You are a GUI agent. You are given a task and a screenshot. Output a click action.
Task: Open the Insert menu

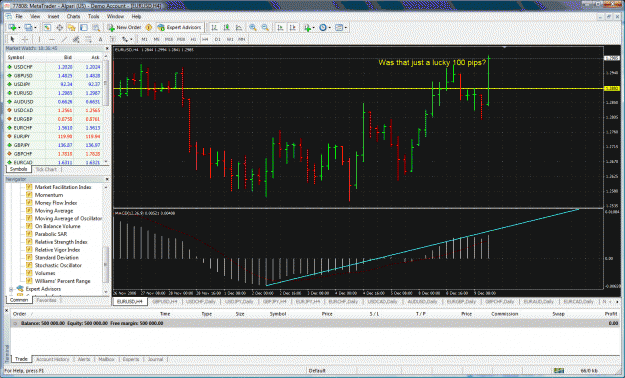pyautogui.click(x=53, y=16)
